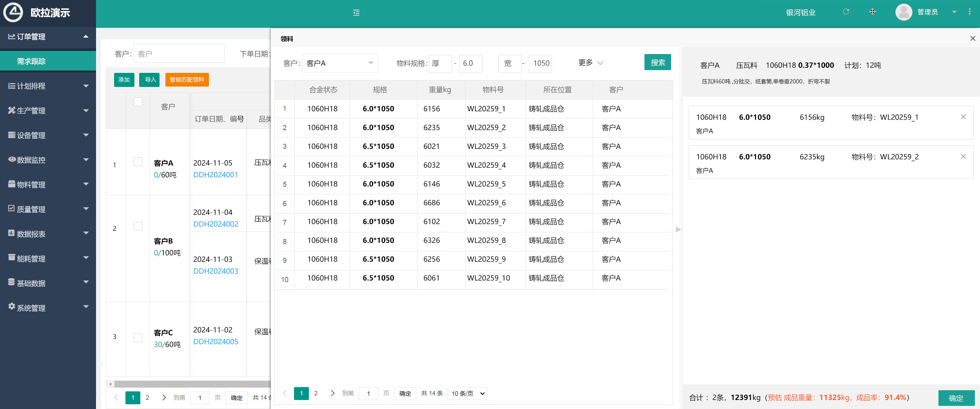Open order link DDH2024005
The height and width of the screenshot is (409, 980).
pyautogui.click(x=216, y=342)
